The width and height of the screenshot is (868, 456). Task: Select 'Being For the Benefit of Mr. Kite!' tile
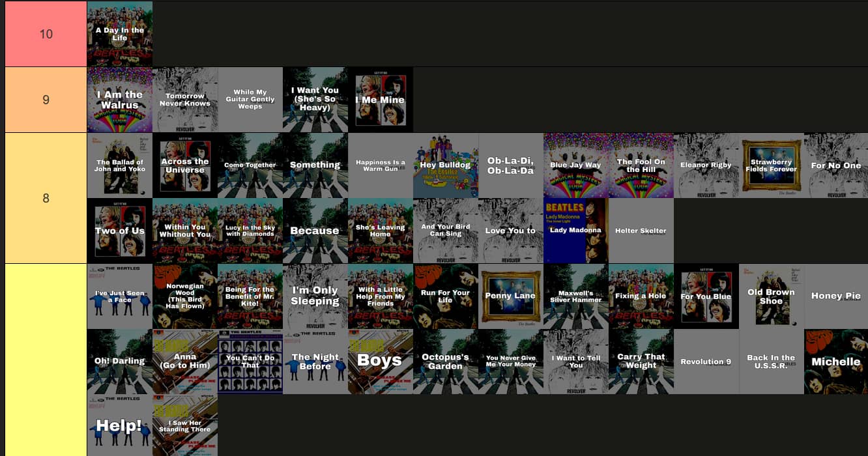pyautogui.click(x=250, y=296)
